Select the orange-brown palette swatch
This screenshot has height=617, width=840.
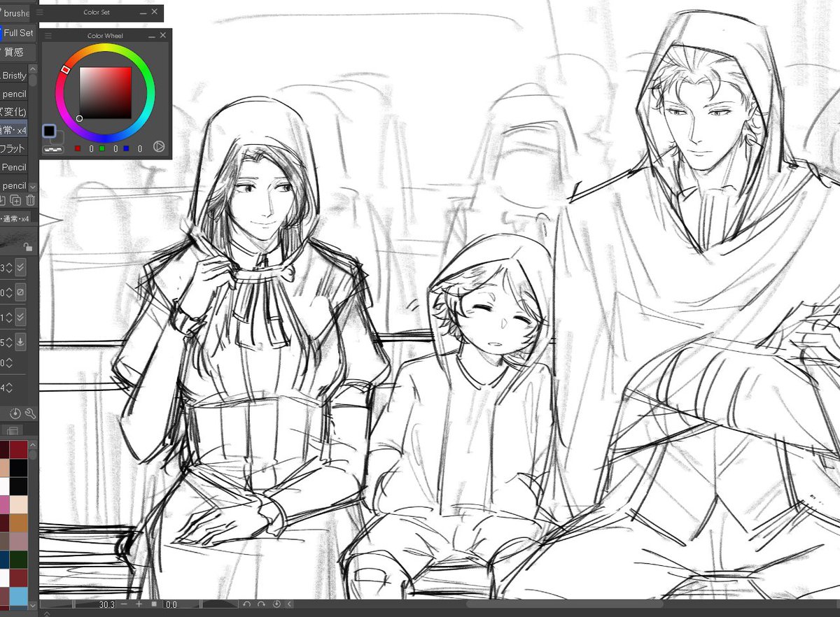click(18, 522)
